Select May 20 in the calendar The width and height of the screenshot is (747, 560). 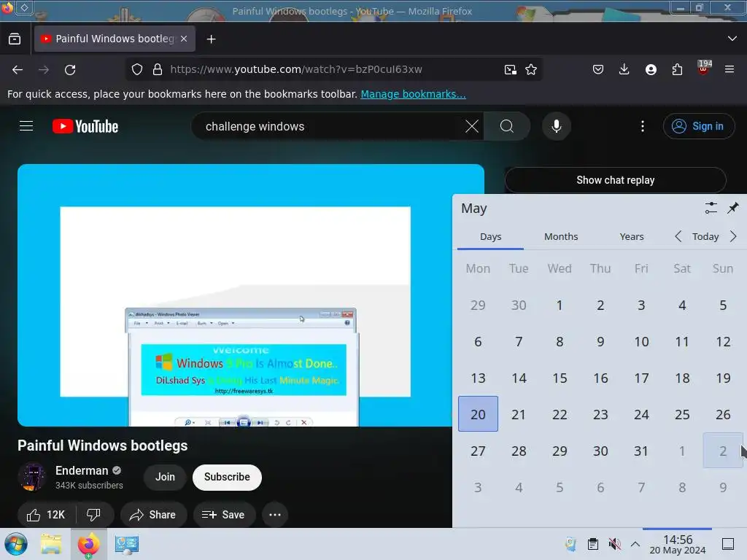click(478, 414)
